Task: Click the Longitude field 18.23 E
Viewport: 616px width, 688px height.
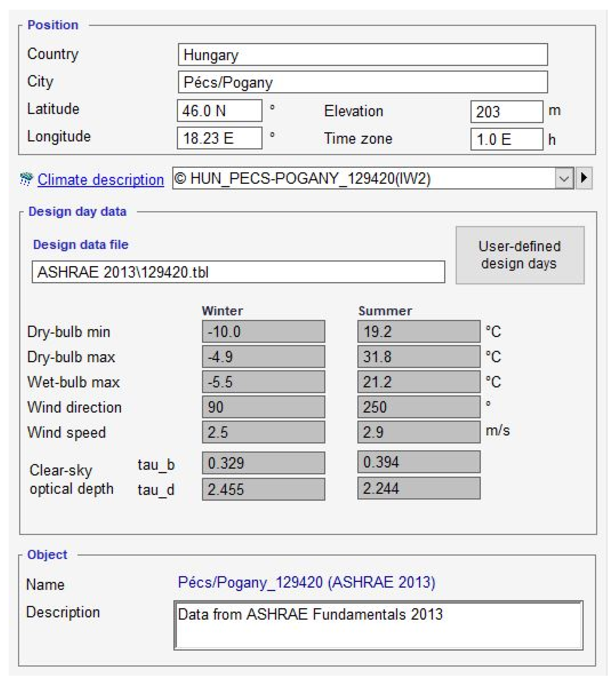Action: coord(219,138)
